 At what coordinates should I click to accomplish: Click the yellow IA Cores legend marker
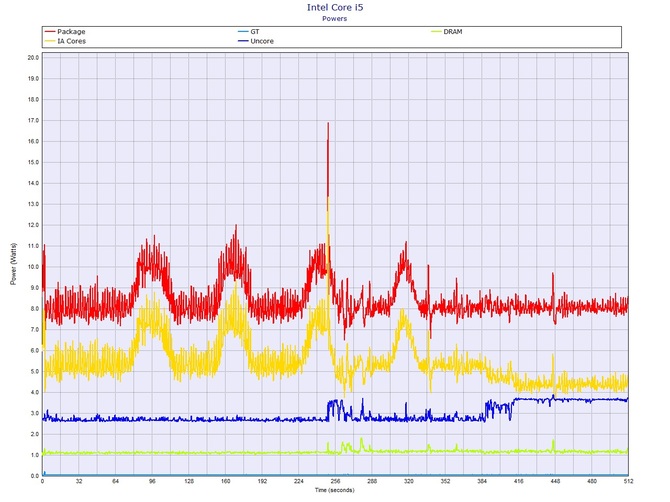coord(50,41)
